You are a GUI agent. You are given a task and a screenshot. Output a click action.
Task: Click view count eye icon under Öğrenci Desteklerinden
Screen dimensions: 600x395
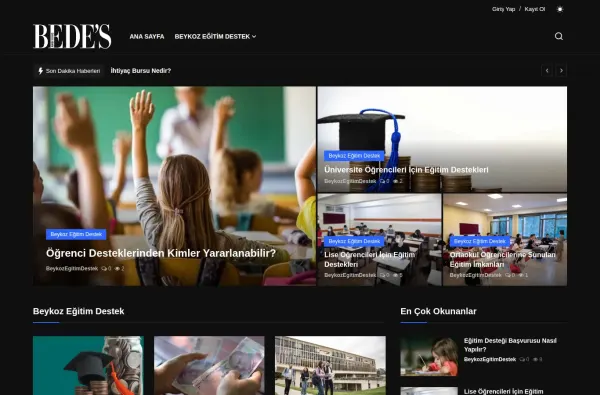[x=117, y=269]
